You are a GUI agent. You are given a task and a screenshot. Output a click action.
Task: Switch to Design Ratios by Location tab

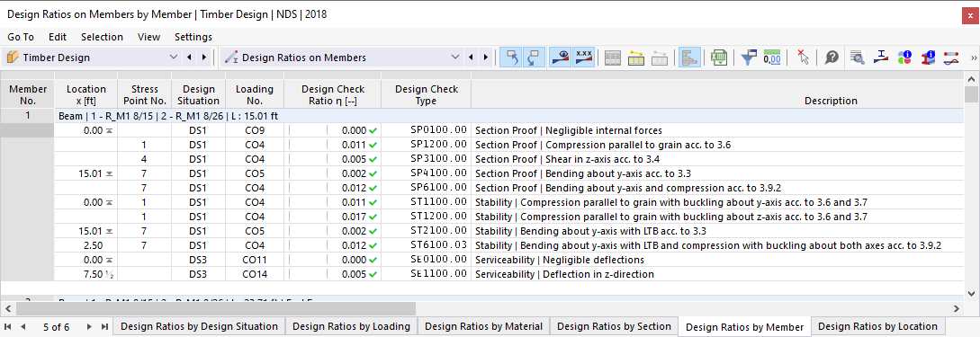pos(877,325)
